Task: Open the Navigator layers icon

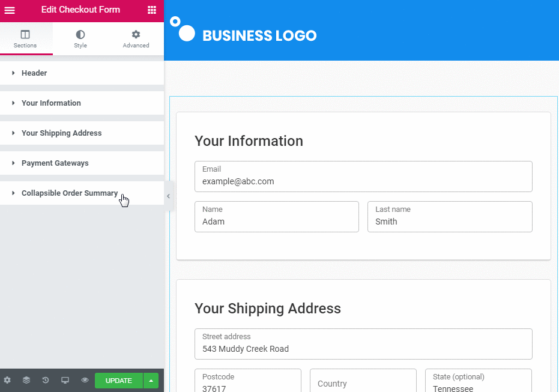Action: click(x=26, y=380)
